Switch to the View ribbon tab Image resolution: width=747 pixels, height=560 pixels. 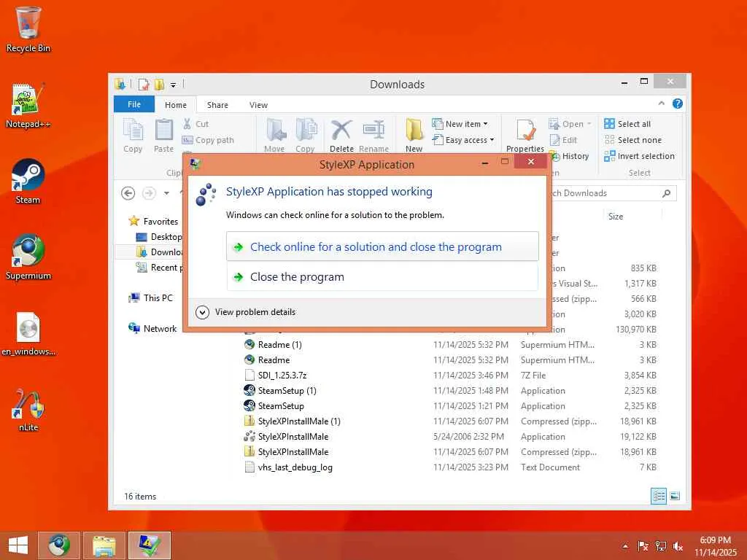[258, 105]
